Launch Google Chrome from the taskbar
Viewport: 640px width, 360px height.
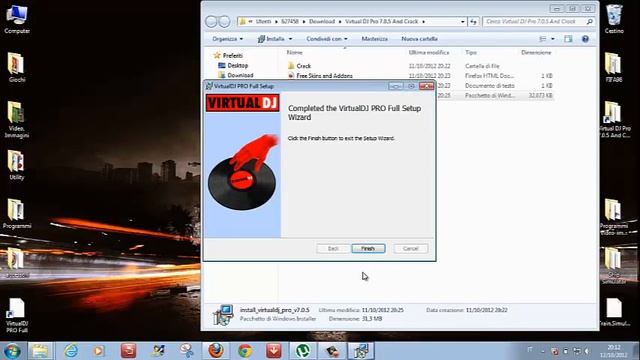[245, 351]
